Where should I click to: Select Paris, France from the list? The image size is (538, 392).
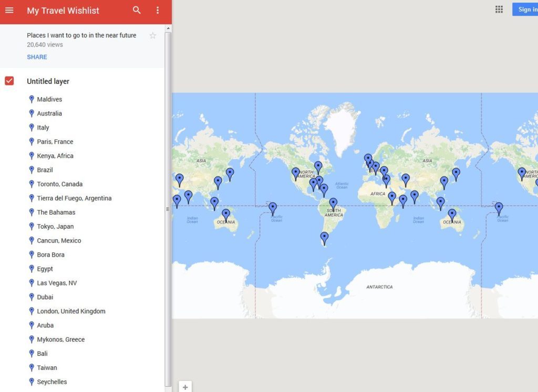pos(55,142)
